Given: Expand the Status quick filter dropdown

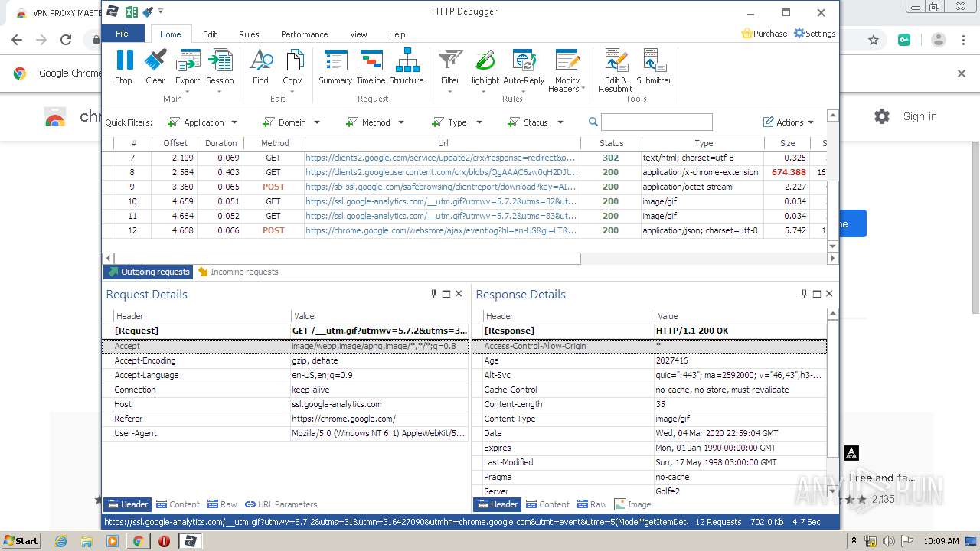Looking at the screenshot, I should [x=560, y=122].
